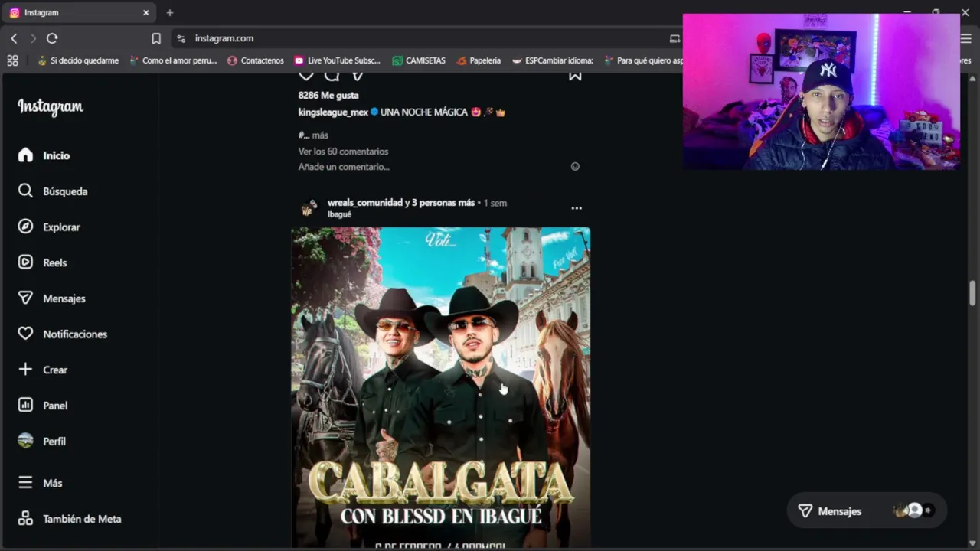Open Búsqueda search in sidebar
Viewport: 980px width, 551px height.
52,191
